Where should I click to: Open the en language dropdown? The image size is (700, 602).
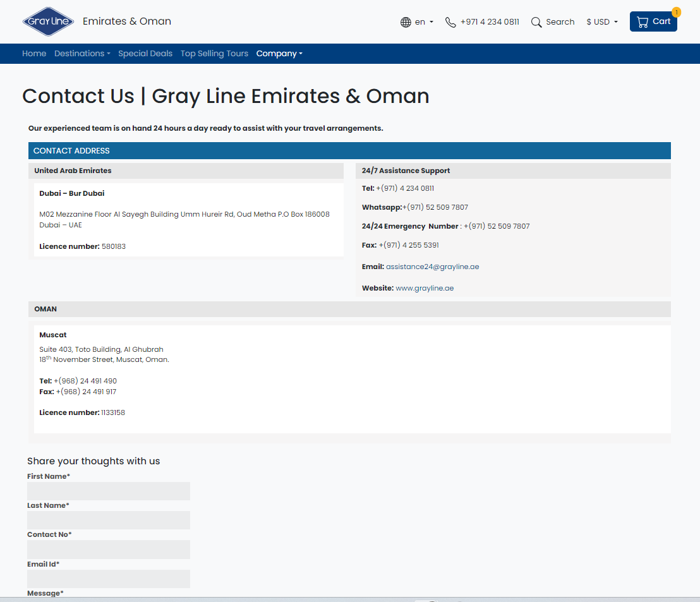424,22
